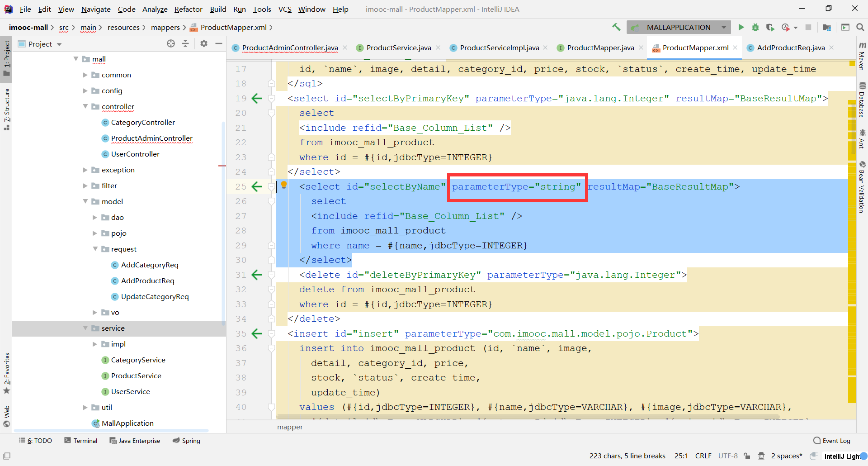Viewport: 868px width, 466px height.
Task: Build project with the hammer icon
Action: [x=616, y=27]
